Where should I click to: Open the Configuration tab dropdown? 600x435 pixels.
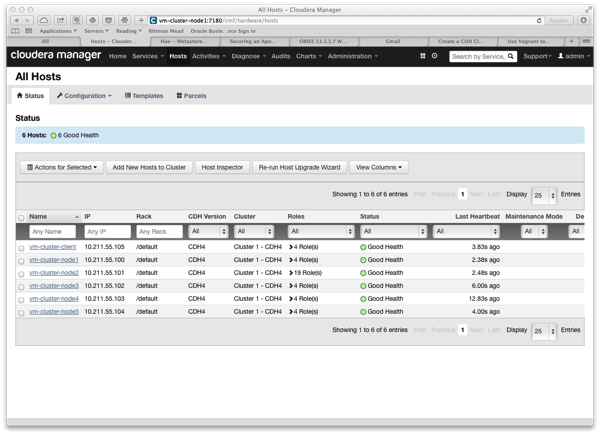84,96
